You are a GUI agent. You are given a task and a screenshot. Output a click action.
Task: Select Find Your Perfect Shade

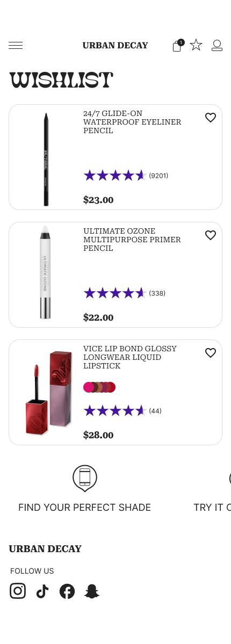pos(85,507)
